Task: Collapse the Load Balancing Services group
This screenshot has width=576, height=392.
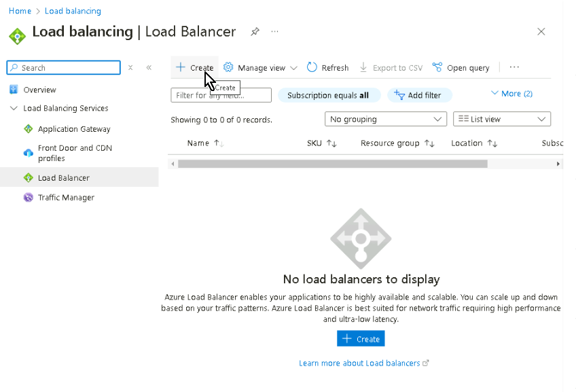Action: (x=14, y=108)
